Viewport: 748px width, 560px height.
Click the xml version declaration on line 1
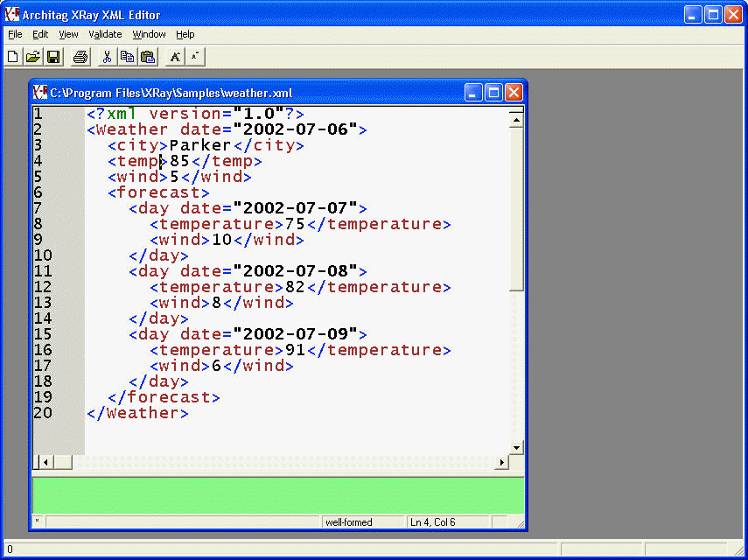195,114
